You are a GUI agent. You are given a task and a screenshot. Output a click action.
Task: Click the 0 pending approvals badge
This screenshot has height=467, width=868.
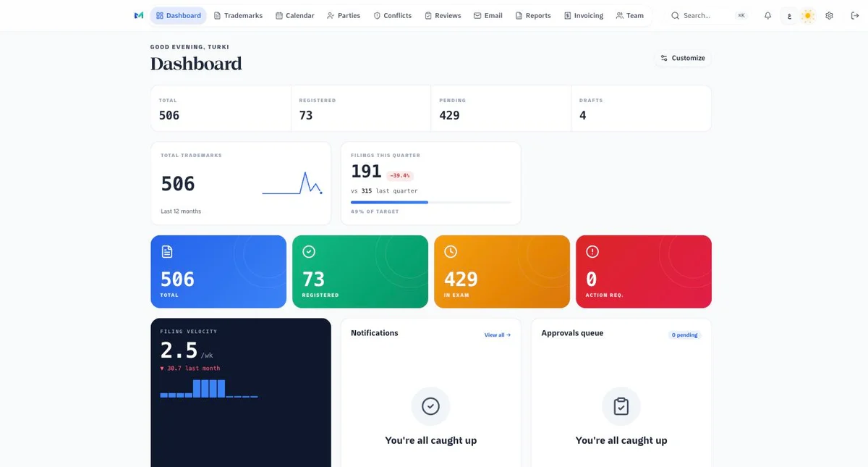(x=684, y=335)
